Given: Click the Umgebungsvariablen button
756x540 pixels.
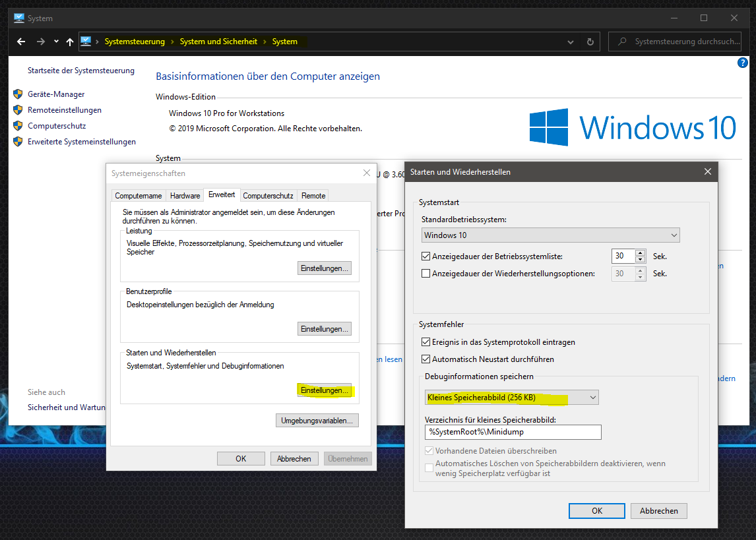Looking at the screenshot, I should (x=317, y=420).
